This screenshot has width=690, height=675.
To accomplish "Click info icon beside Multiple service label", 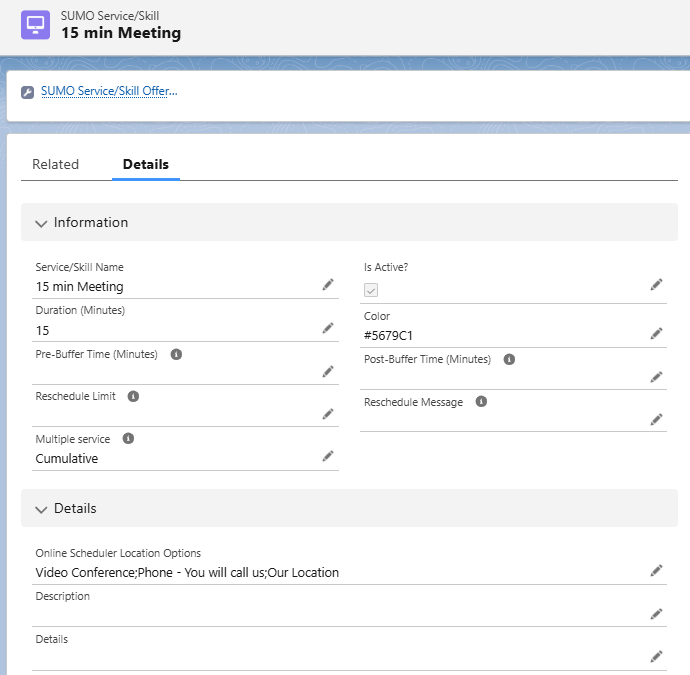I will 128,439.
